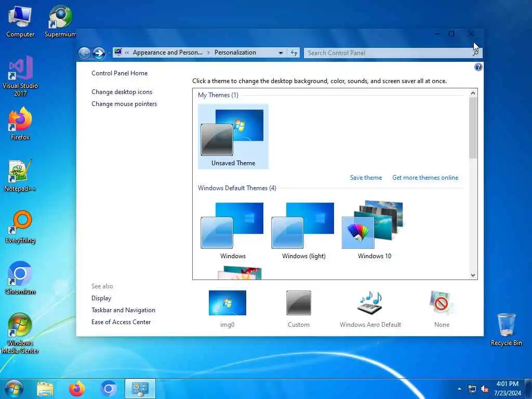Screen dimensions: 532x399
Task: Expand the arrow after Appearance breadcrumb
Action: 208,52
